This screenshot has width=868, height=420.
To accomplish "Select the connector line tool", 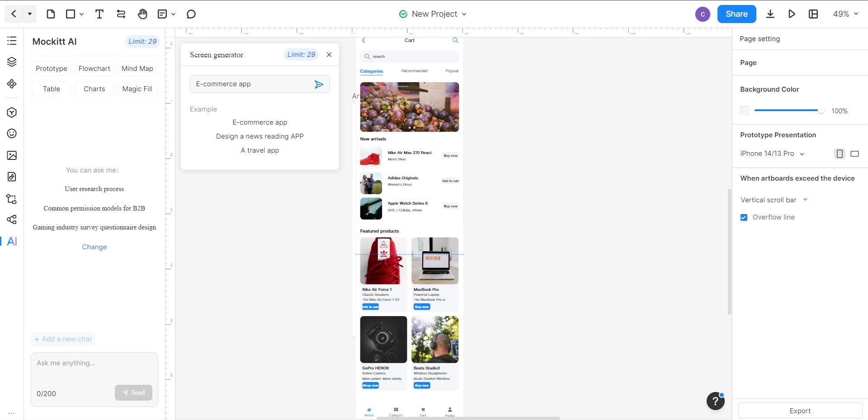I will [121, 14].
